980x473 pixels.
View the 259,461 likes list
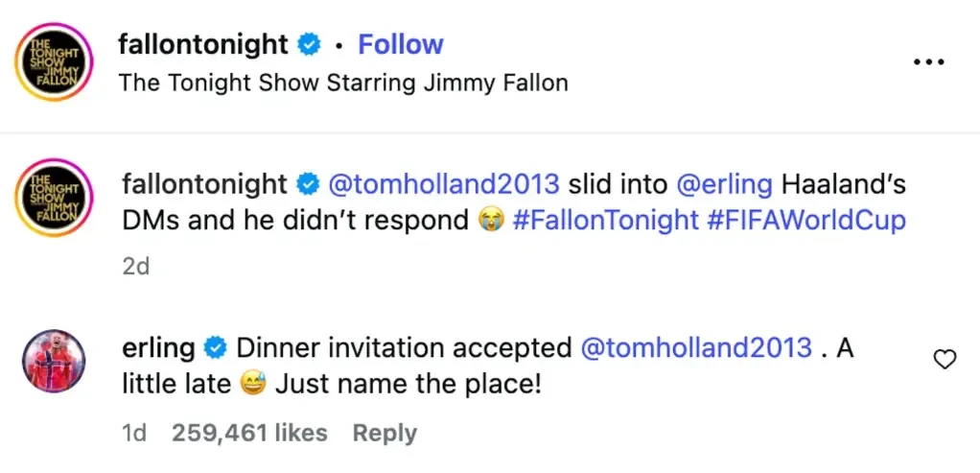[249, 433]
